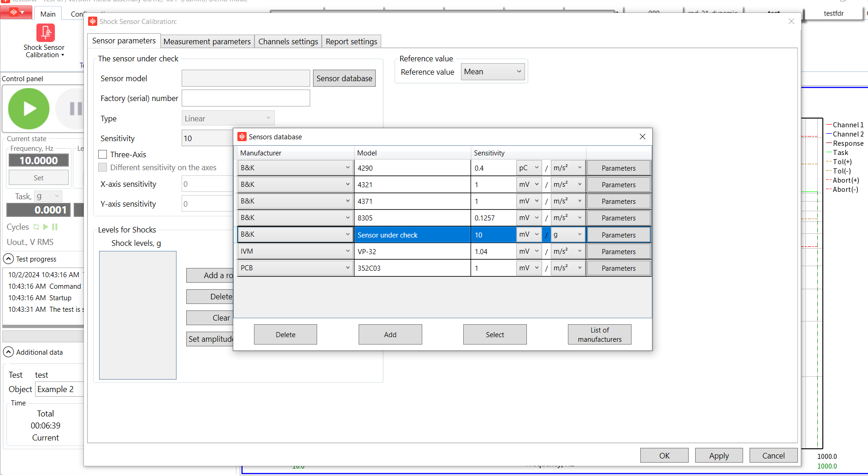Click the model cell 352C03

(412, 268)
